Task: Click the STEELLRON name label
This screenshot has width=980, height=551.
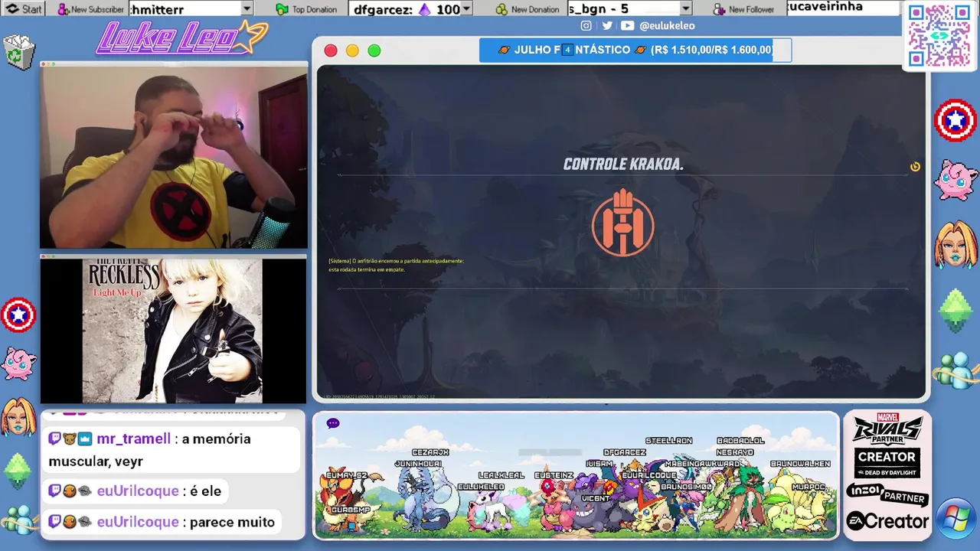Action: (668, 441)
